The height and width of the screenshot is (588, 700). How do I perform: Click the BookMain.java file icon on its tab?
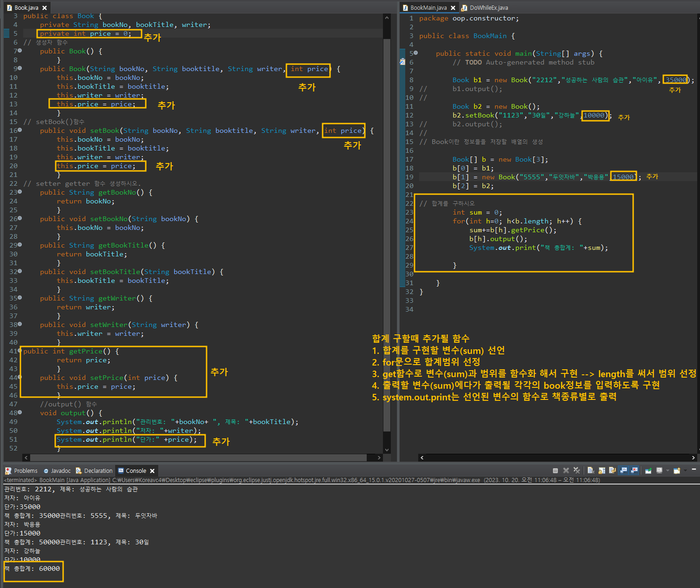click(x=405, y=8)
